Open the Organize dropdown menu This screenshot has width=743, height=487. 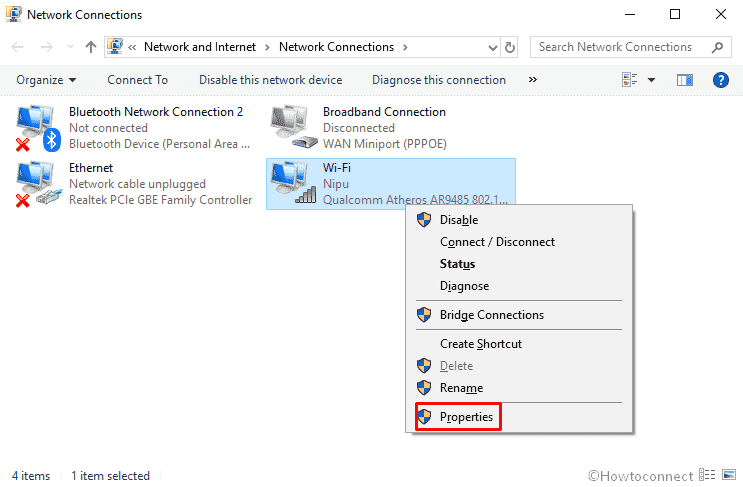46,80
